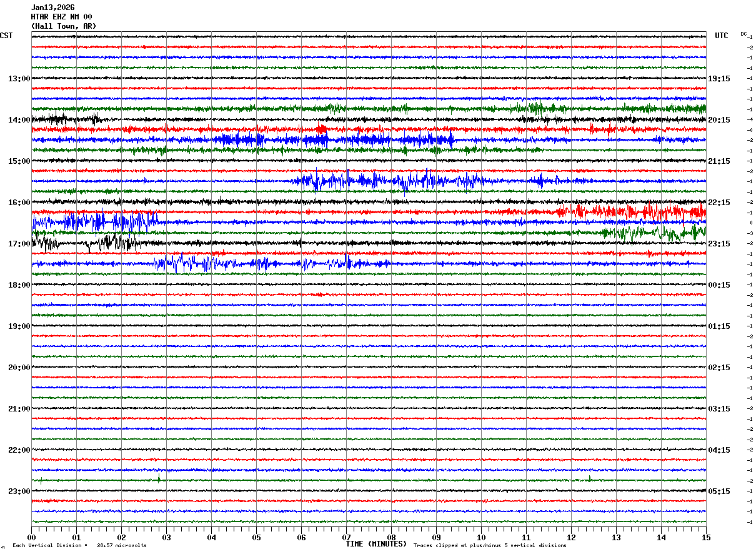Viewport: 756px width, 554px height.
Task: Click the 16:00 CST time label
Action: pos(19,203)
